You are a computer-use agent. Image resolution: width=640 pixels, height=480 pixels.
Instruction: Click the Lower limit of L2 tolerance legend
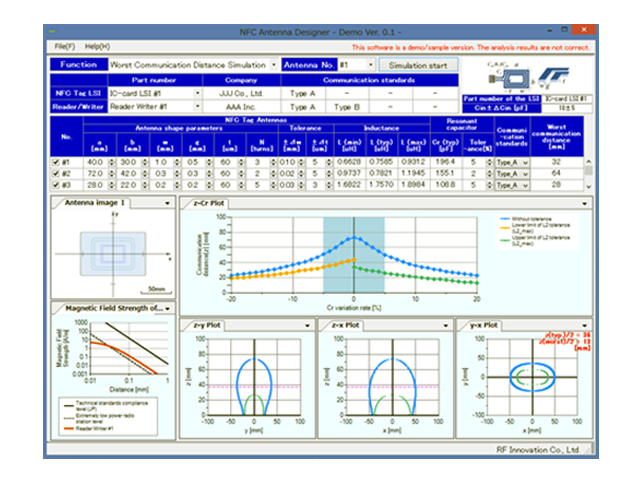(x=535, y=228)
